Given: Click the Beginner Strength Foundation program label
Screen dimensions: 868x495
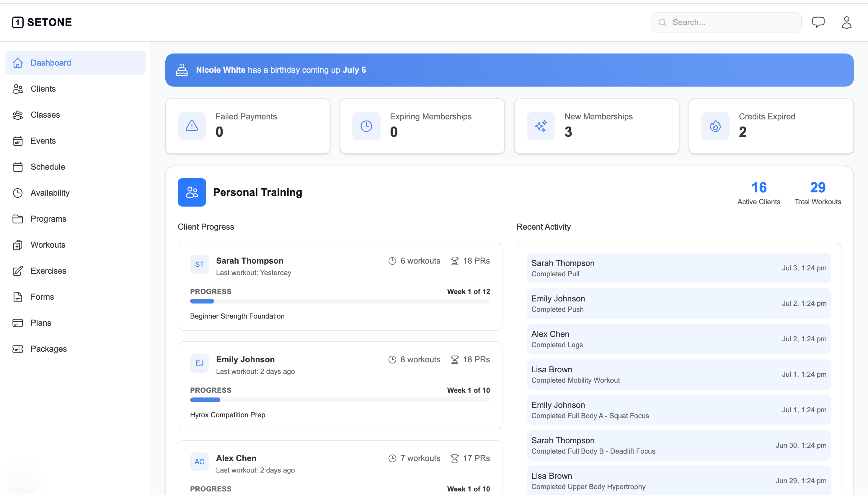Looking at the screenshot, I should coord(237,316).
